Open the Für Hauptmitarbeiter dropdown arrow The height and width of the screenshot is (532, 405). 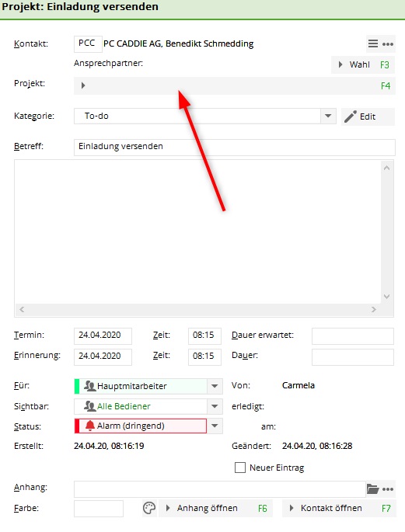pos(215,386)
